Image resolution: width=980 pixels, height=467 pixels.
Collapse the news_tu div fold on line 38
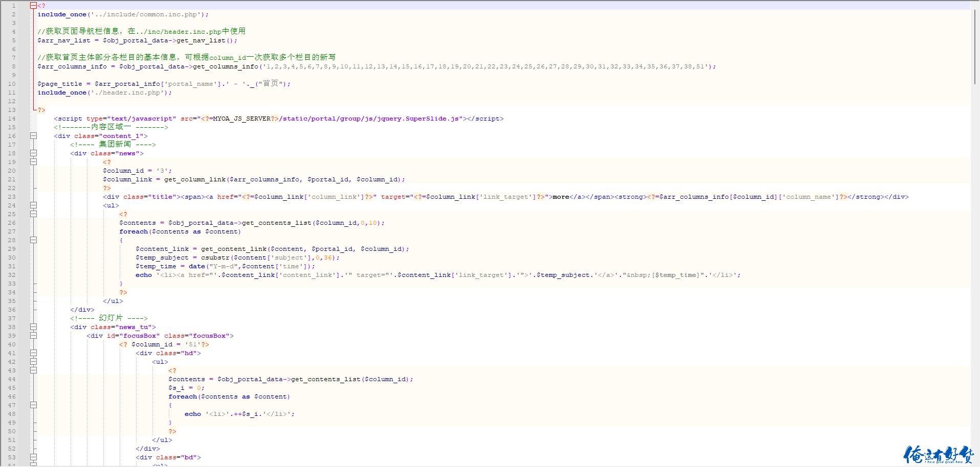[x=33, y=327]
